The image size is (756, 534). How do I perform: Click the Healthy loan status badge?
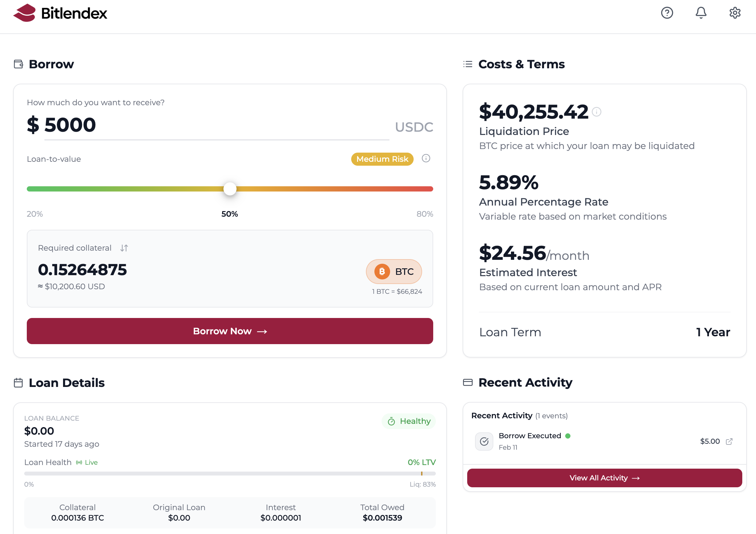click(409, 421)
